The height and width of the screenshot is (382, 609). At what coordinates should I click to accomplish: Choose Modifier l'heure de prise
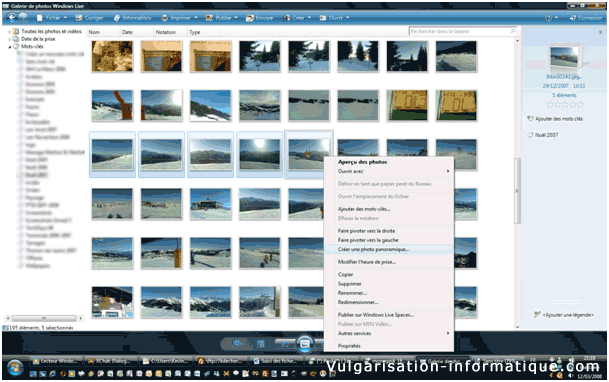click(389, 262)
